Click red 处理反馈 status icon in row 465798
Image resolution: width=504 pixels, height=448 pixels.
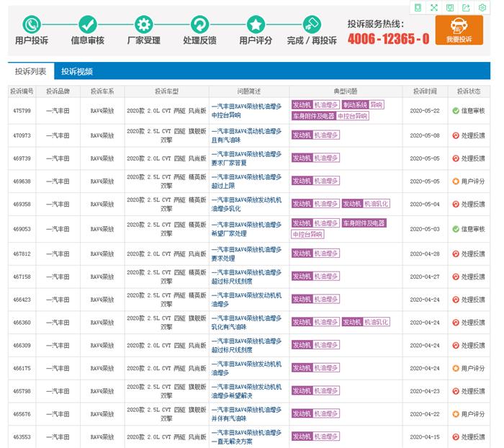456,391
